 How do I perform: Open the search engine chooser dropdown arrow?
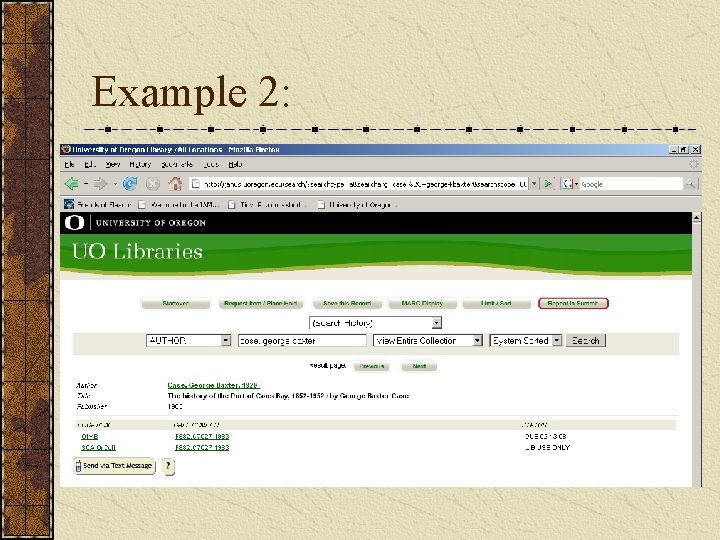click(x=576, y=184)
